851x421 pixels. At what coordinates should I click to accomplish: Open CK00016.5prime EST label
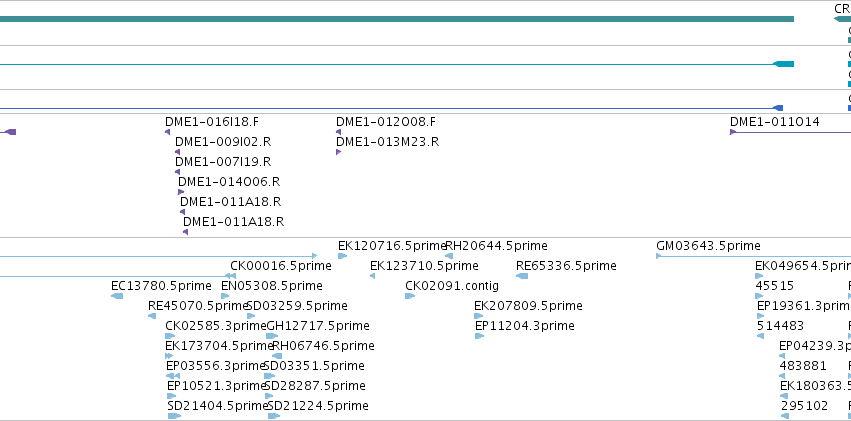coord(281,266)
